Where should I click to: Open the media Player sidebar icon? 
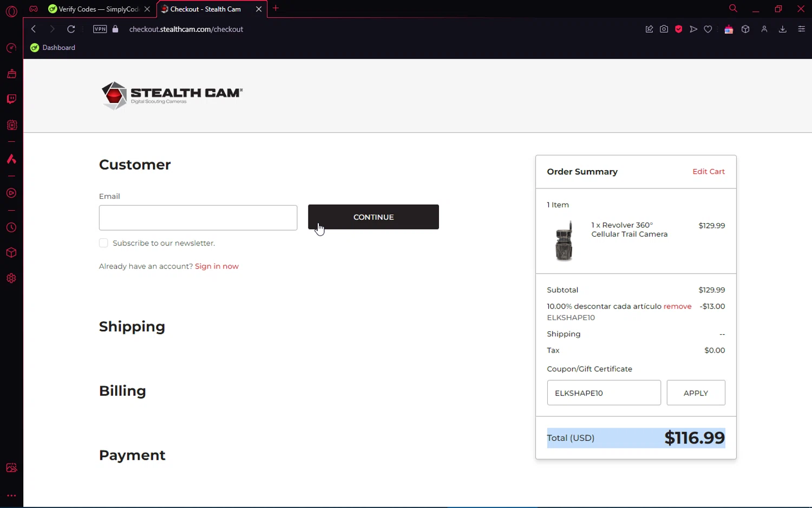point(11,193)
